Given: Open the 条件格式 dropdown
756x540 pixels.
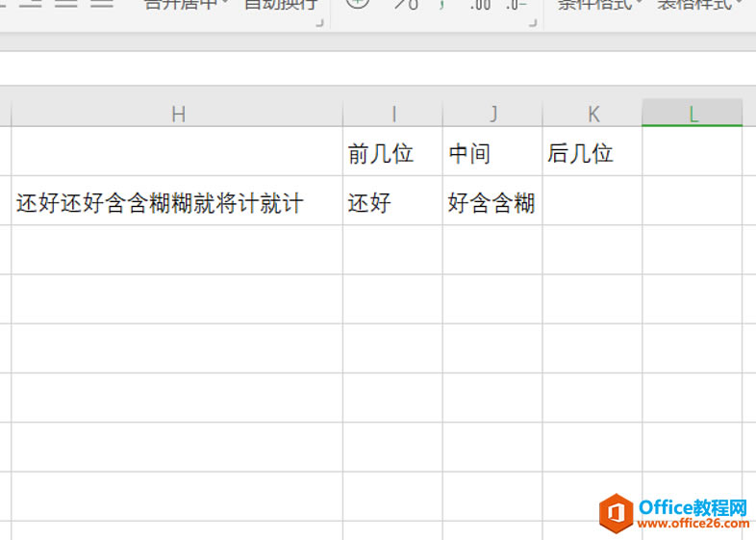Looking at the screenshot, I should tap(600, 5).
